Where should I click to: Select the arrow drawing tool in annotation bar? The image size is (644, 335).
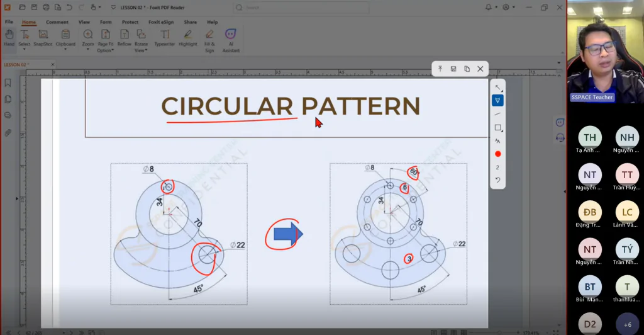(x=498, y=88)
